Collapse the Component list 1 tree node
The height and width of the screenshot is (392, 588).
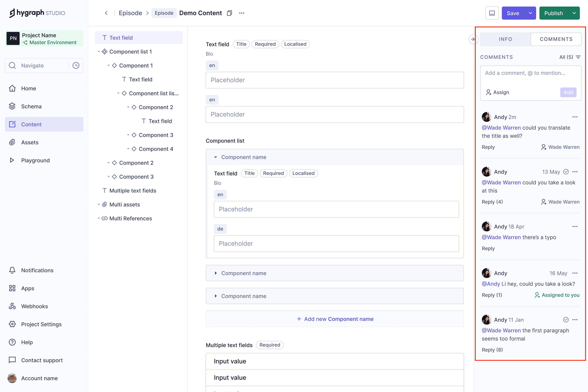[x=99, y=52]
